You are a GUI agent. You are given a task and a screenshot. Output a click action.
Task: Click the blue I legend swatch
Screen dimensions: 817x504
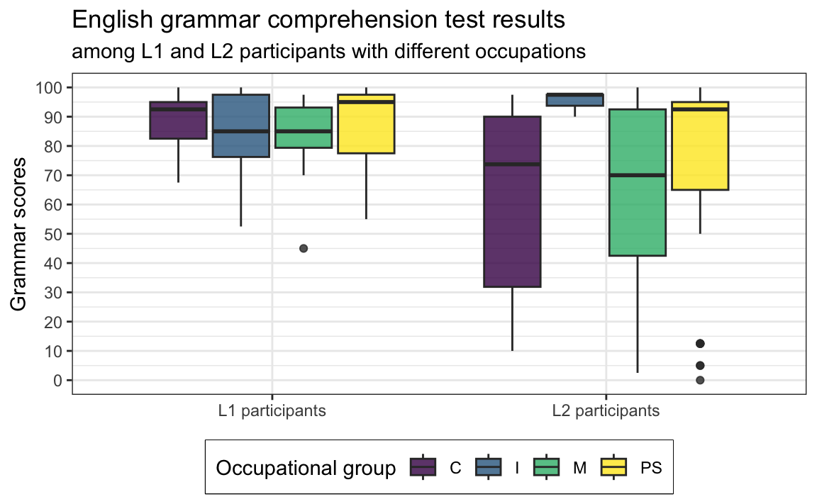tap(487, 468)
